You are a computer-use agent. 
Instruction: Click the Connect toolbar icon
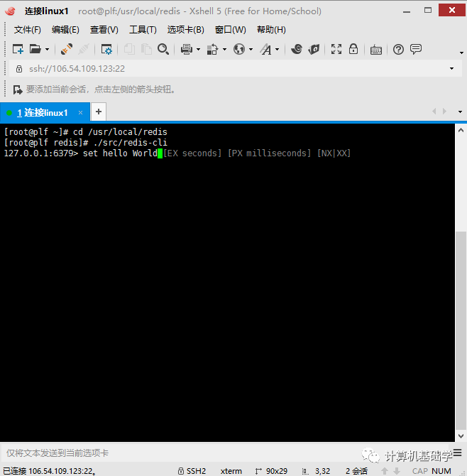67,49
